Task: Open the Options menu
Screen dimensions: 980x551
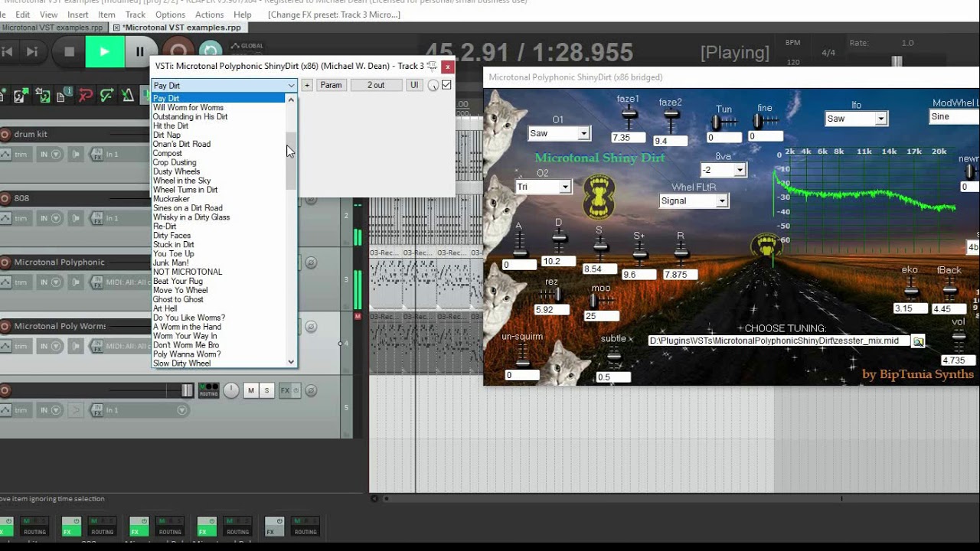Action: tap(170, 15)
